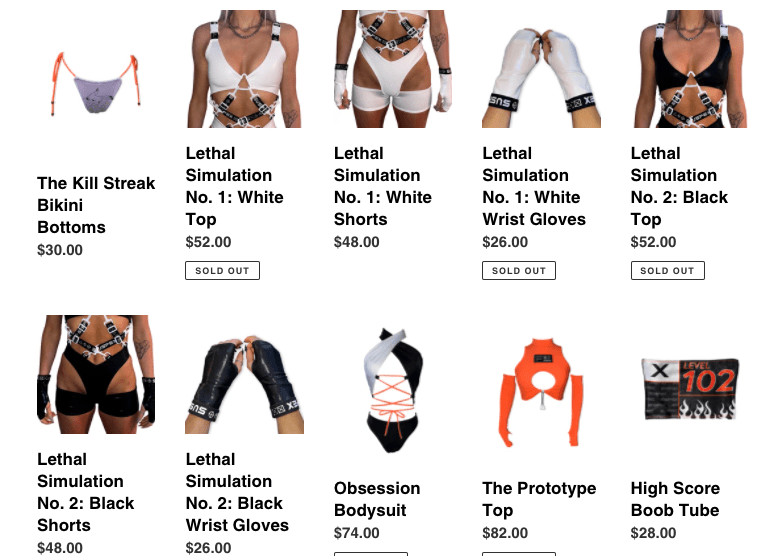Open the Lethal Simulation No. 1: White Shorts title

click(383, 186)
